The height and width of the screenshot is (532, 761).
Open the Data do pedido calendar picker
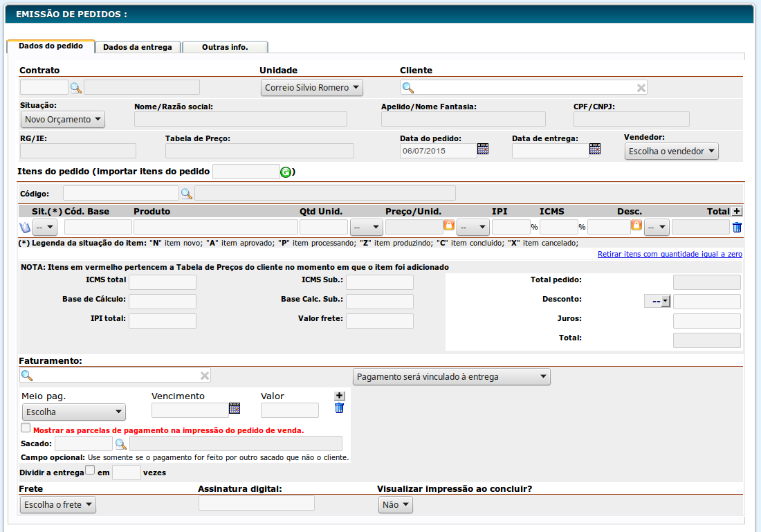pos(483,149)
